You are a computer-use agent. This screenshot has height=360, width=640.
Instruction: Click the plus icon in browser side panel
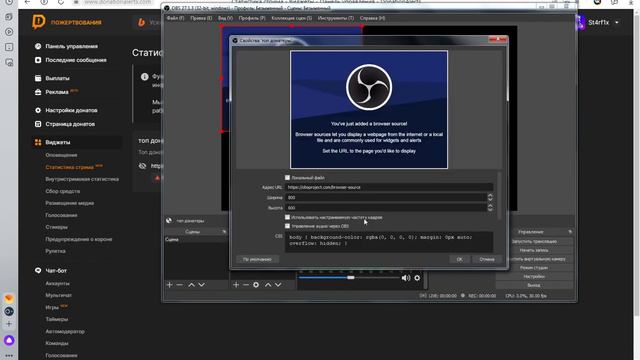pos(9,324)
